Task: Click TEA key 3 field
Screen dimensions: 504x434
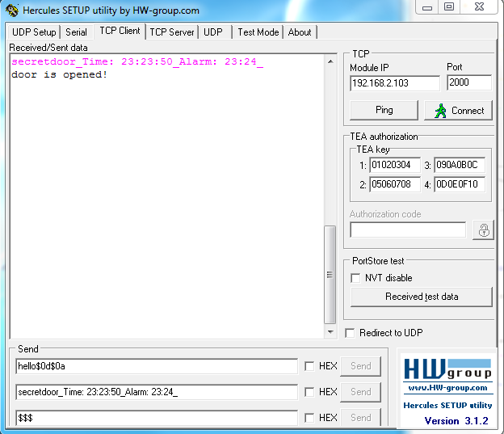Action: click(460, 165)
